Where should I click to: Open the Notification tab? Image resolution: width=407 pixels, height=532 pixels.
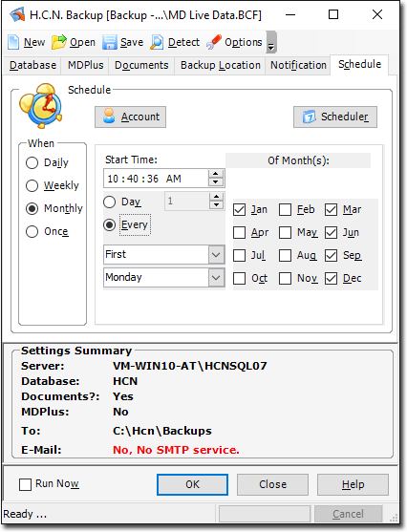(x=298, y=65)
